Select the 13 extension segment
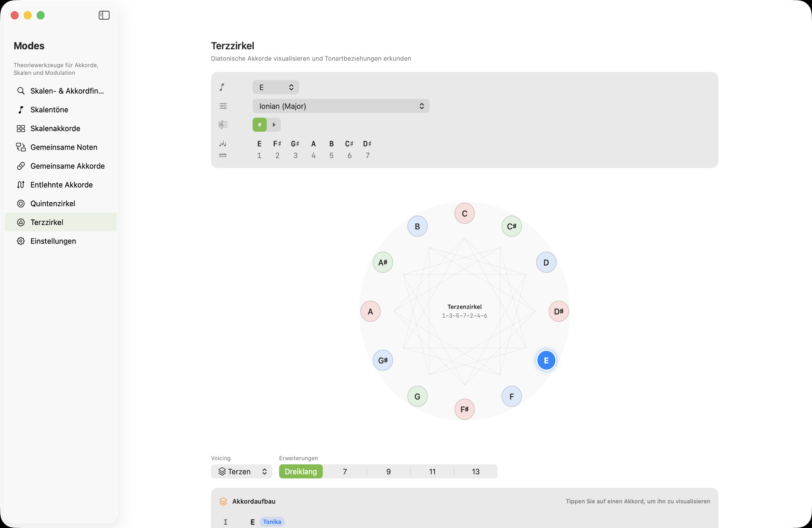812x528 pixels. pos(475,471)
